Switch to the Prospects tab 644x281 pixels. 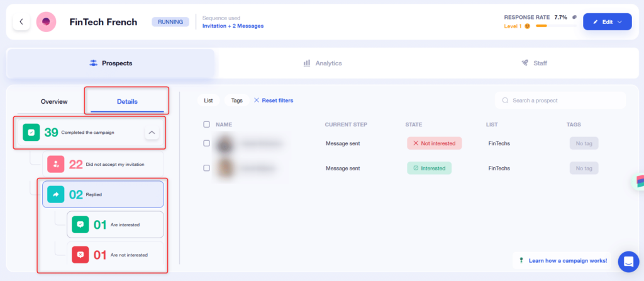tap(111, 63)
